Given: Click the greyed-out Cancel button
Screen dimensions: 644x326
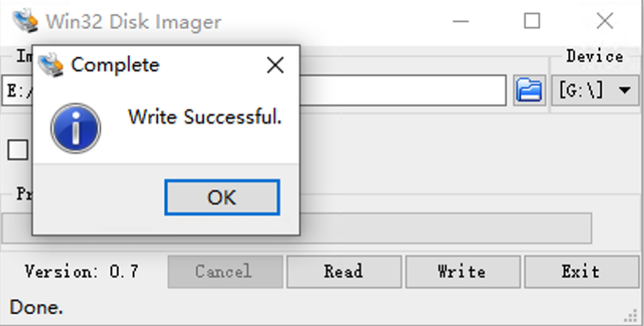Looking at the screenshot, I should point(224,272).
